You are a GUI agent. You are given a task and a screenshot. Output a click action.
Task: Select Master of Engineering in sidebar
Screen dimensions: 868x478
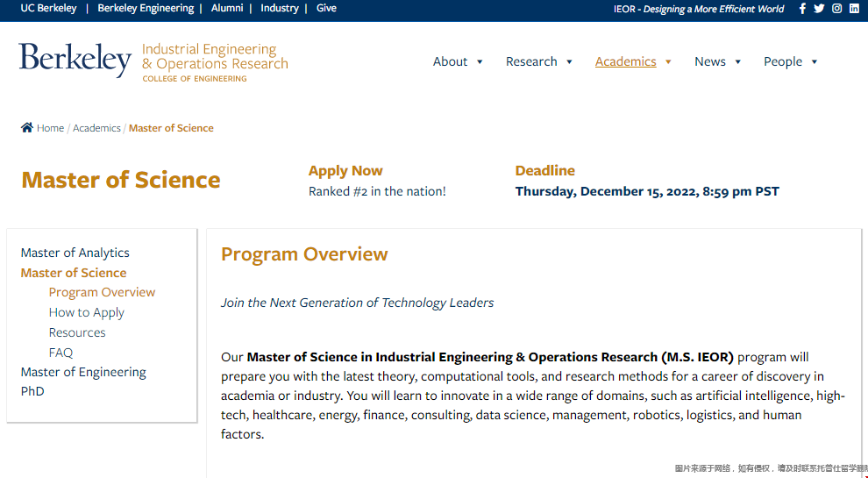[83, 372]
